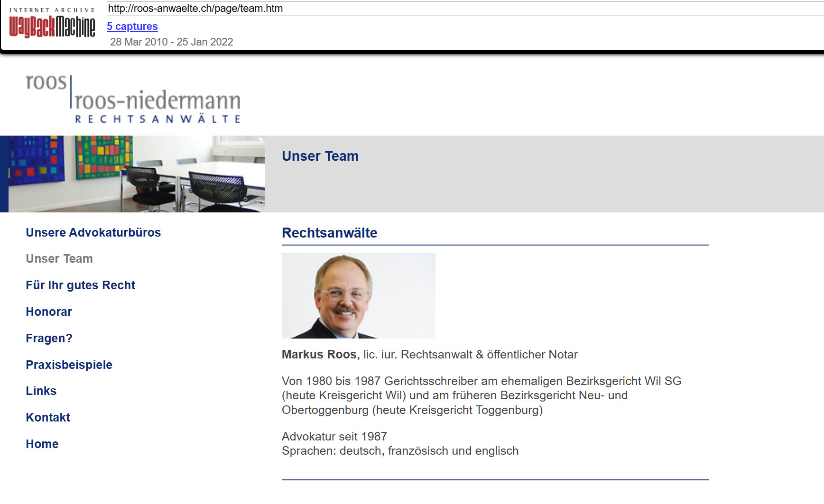The image size is (824, 504).
Task: Click the Links navigation item
Action: pyautogui.click(x=41, y=391)
